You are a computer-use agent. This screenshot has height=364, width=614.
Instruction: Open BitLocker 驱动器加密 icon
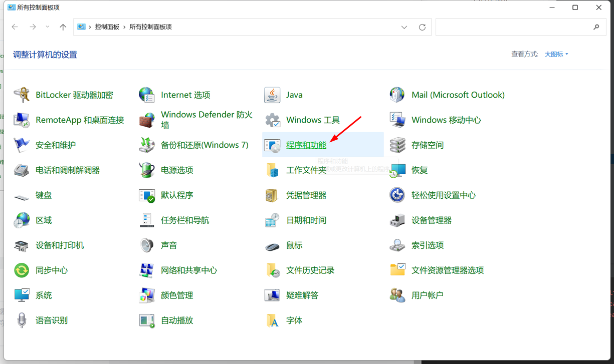tap(22, 95)
